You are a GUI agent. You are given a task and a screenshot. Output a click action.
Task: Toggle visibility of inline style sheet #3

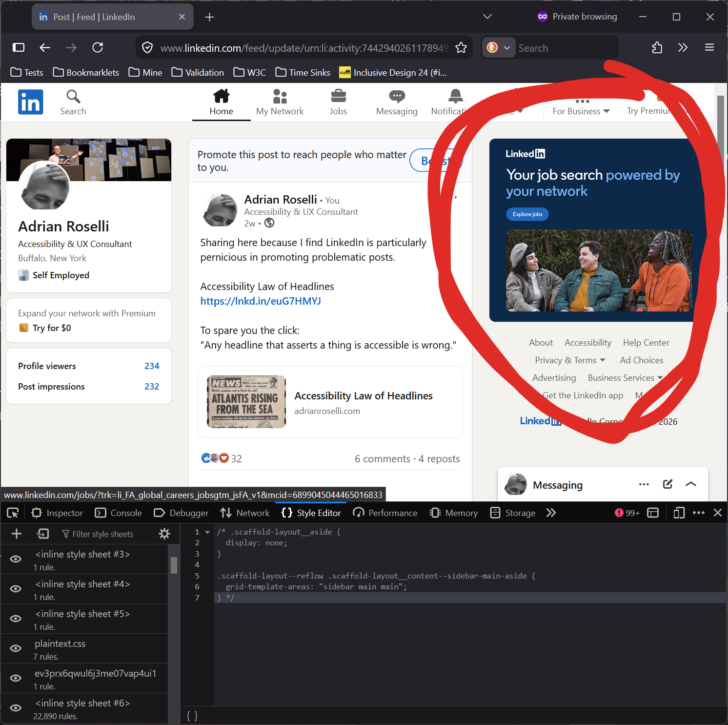coord(16,559)
